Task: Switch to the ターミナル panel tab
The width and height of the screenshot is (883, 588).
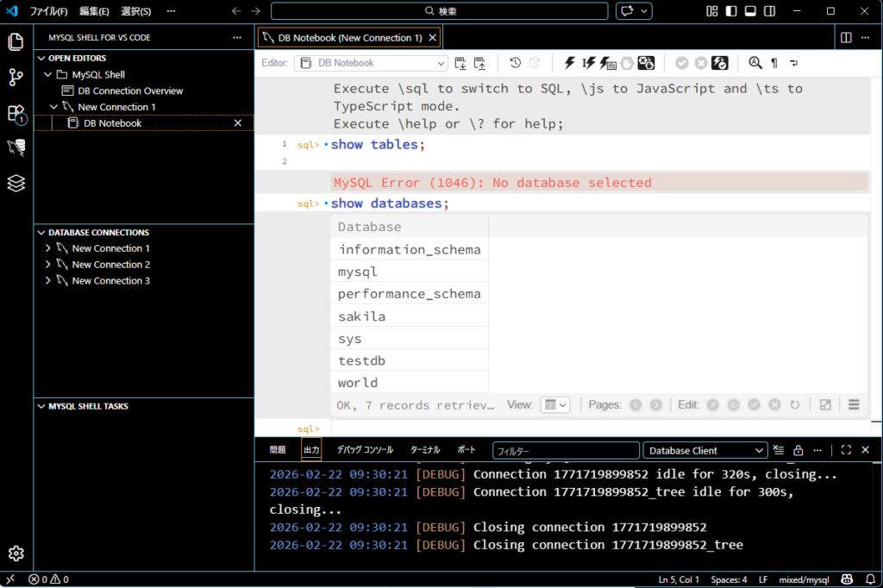Action: 424,450
